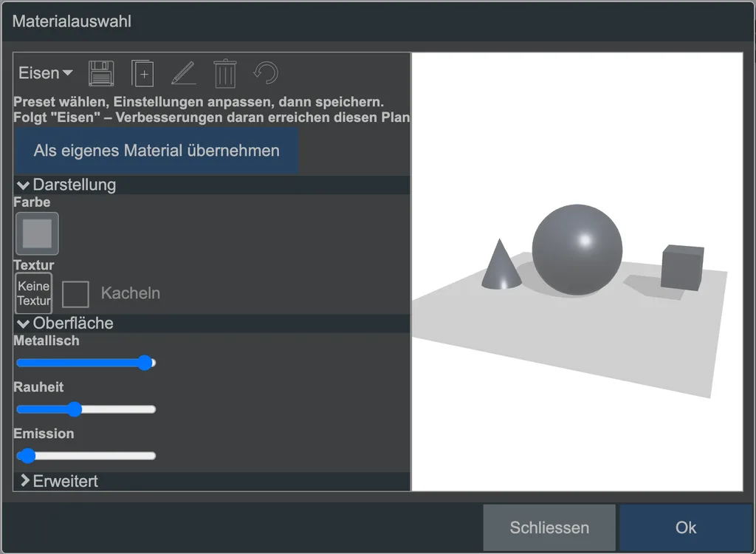This screenshot has width=756, height=554.
Task: Adjust the Emission slider
Action: 86,456
